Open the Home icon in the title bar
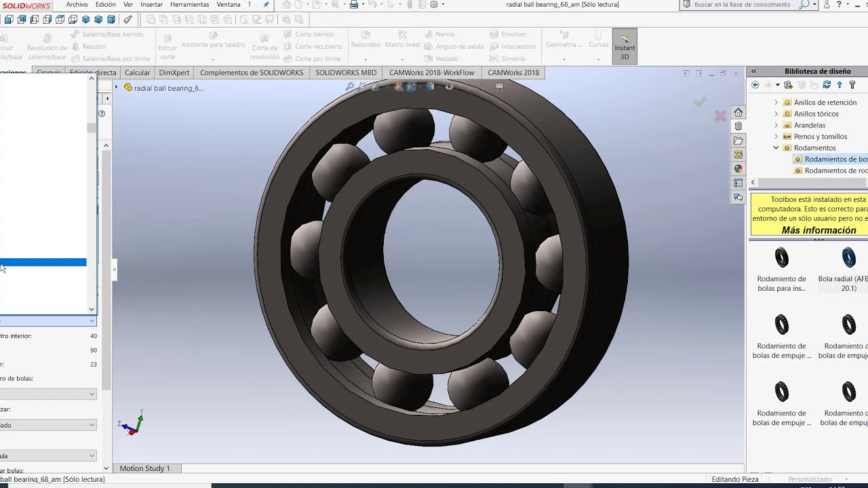The image size is (868, 488). point(287,5)
